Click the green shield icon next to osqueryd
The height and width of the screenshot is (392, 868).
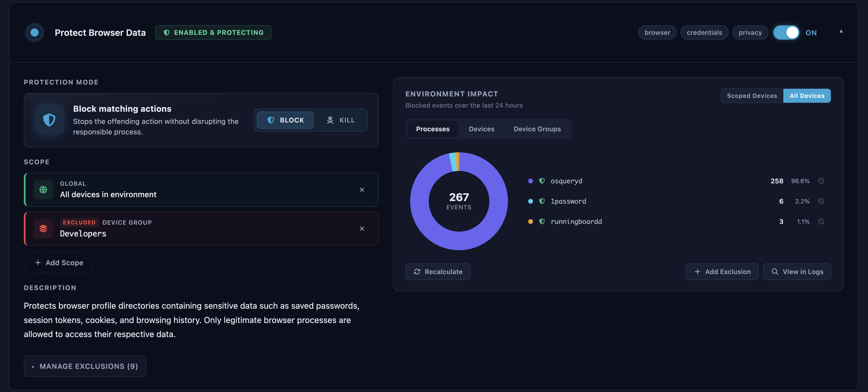pos(542,181)
